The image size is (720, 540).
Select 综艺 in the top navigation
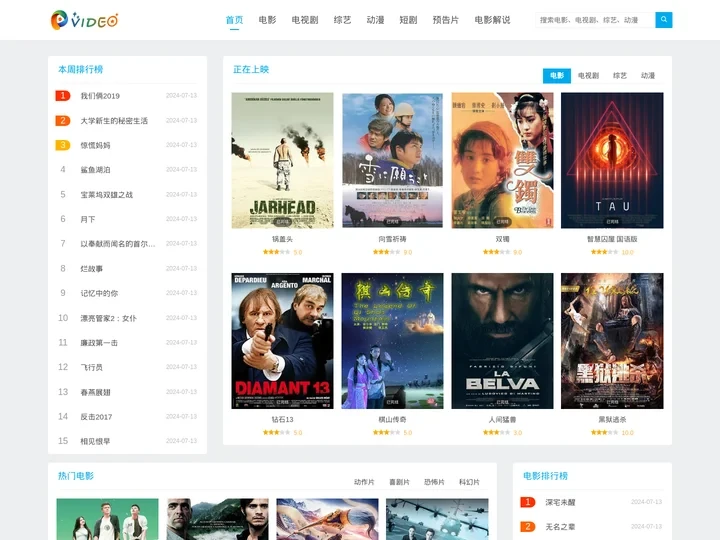point(342,20)
